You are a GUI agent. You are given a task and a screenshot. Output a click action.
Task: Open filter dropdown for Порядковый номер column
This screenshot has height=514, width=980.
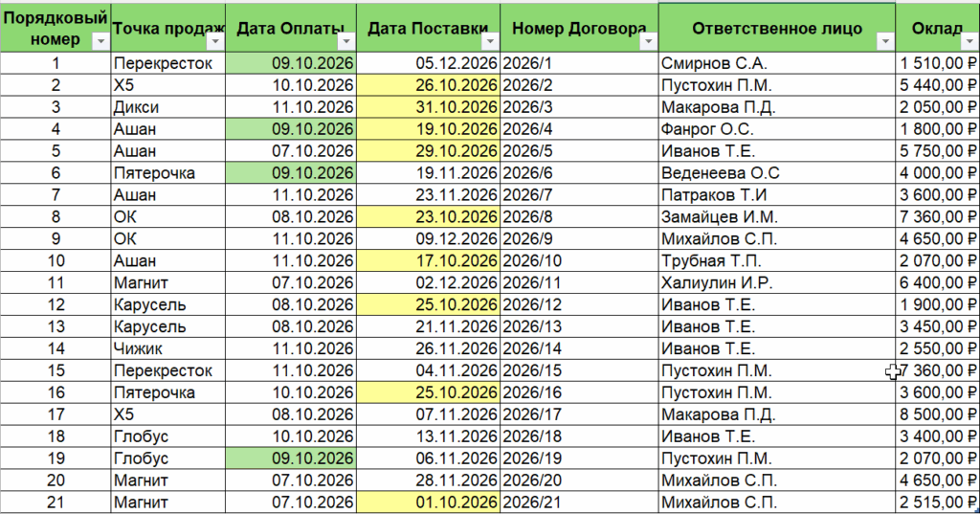point(100,41)
